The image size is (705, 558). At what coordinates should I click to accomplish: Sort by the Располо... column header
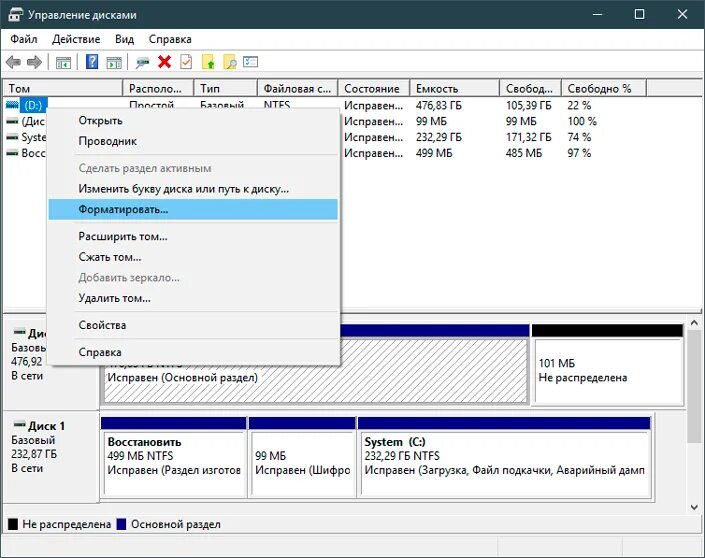point(158,89)
